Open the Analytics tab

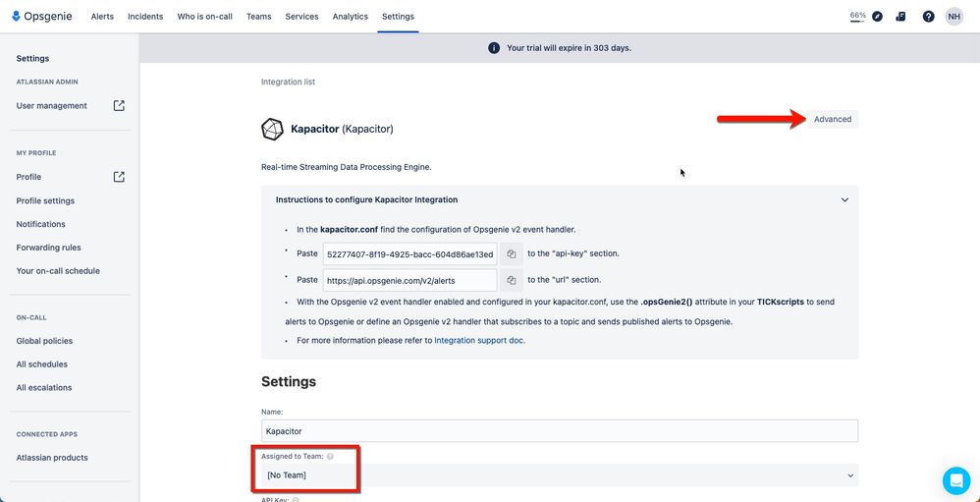[350, 17]
